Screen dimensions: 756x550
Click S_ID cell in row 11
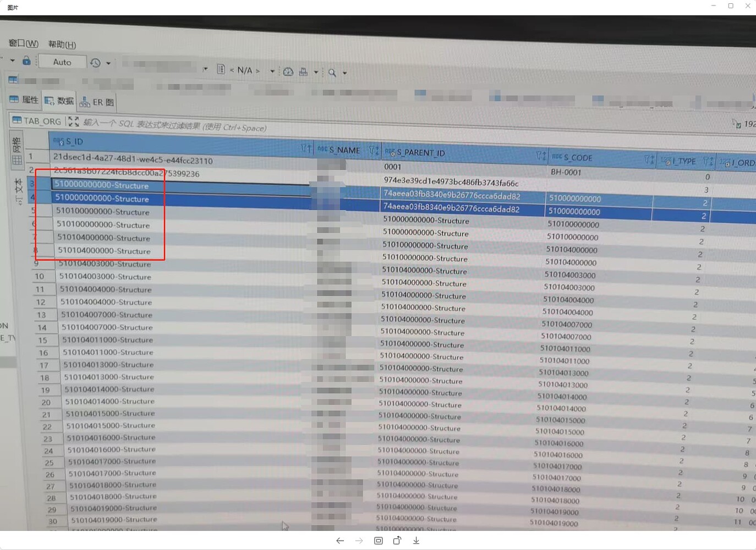(x=106, y=289)
